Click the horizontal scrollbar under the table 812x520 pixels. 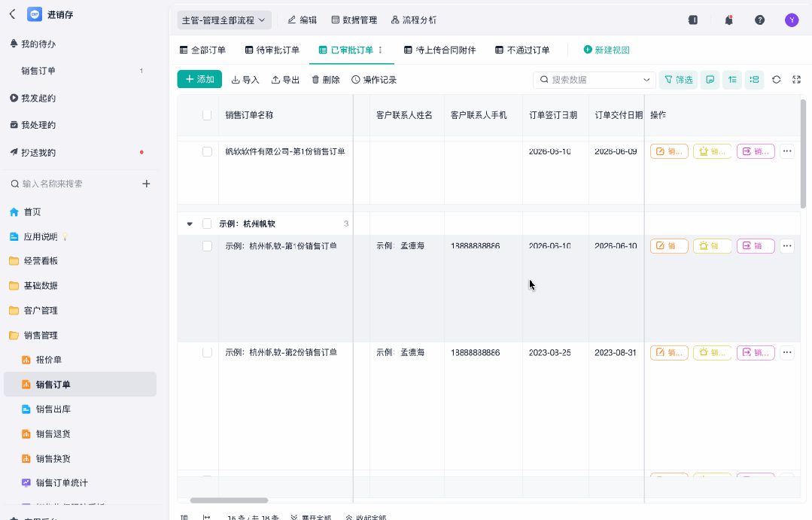(x=229, y=500)
